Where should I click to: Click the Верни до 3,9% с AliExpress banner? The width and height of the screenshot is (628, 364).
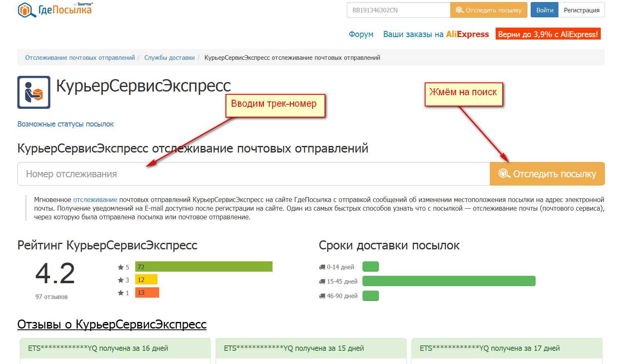pyautogui.click(x=548, y=34)
